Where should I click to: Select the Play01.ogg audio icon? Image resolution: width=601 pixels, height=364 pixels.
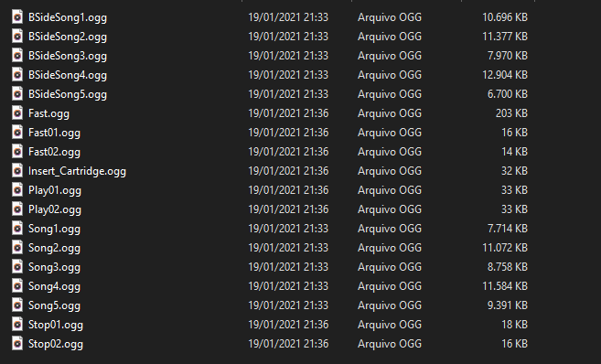click(x=17, y=190)
